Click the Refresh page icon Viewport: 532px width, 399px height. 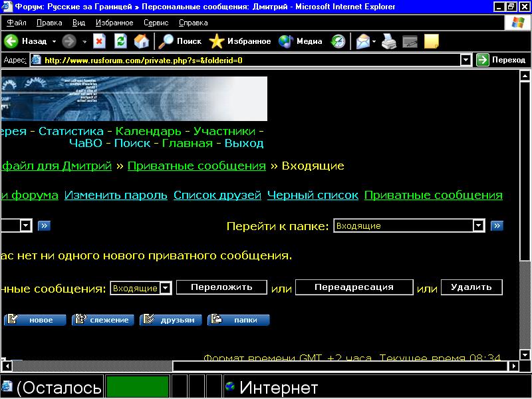[x=120, y=41]
